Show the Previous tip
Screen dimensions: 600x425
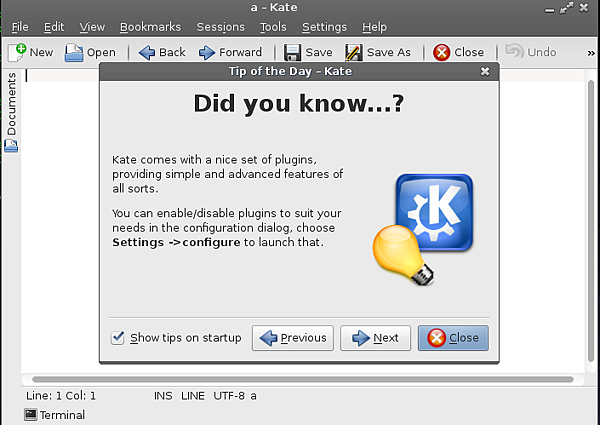click(293, 338)
